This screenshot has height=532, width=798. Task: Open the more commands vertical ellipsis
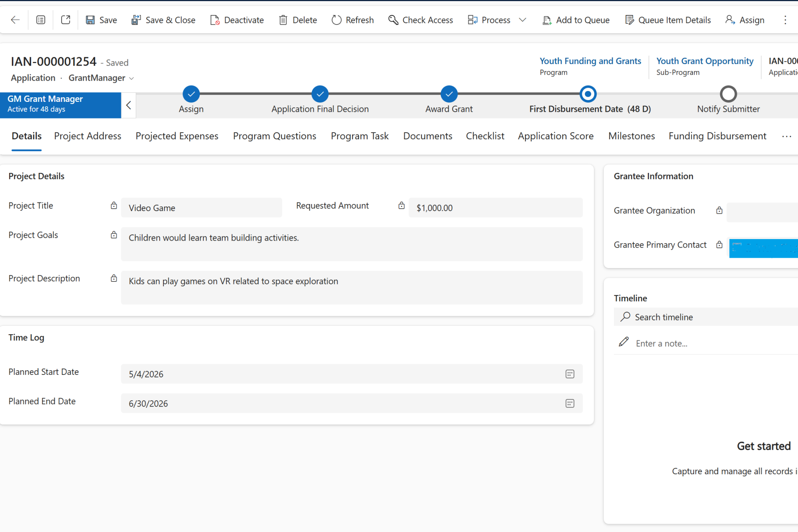[785, 20]
